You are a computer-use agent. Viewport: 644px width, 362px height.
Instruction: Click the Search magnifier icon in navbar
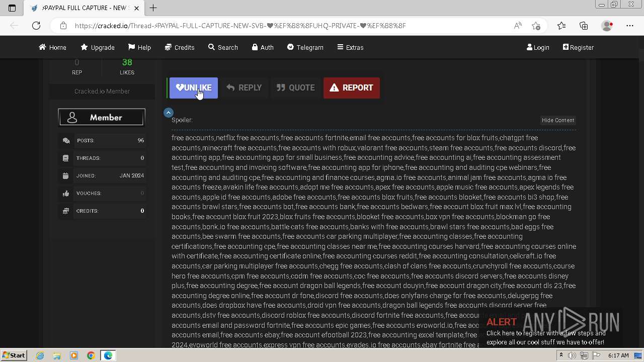211,47
